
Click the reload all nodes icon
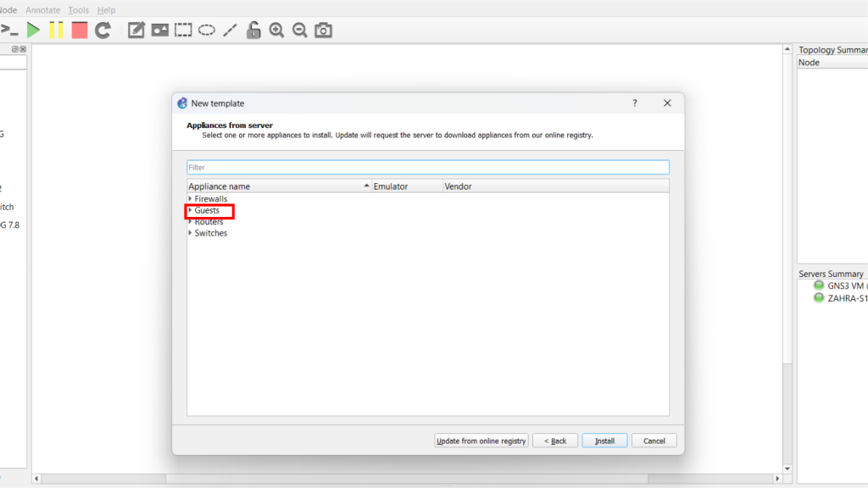pos(103,30)
